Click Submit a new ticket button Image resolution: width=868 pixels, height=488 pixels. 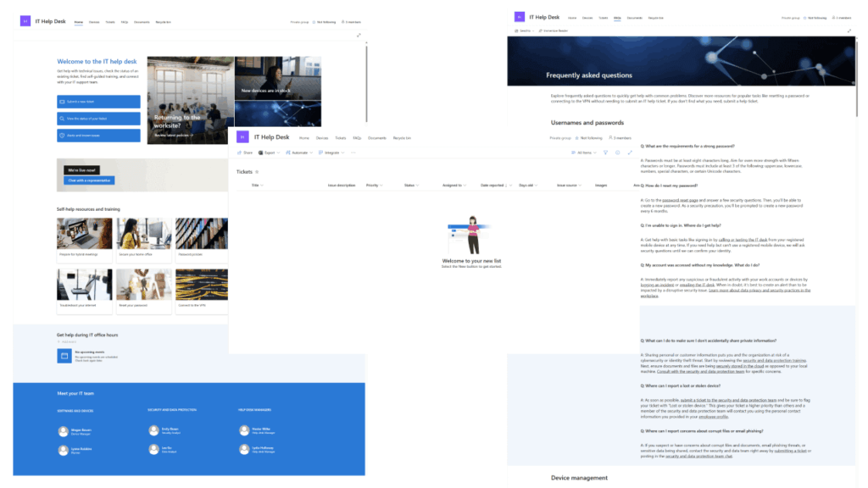click(98, 102)
